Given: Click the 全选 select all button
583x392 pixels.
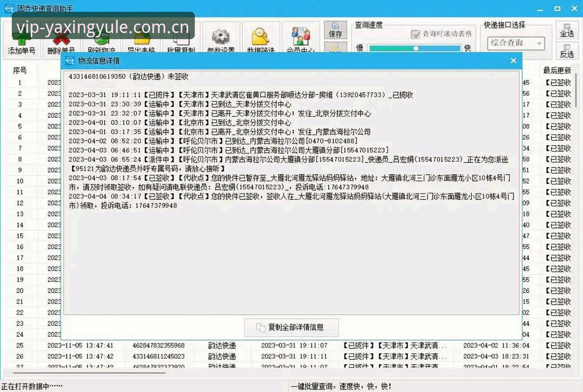Looking at the screenshot, I should [x=567, y=30].
